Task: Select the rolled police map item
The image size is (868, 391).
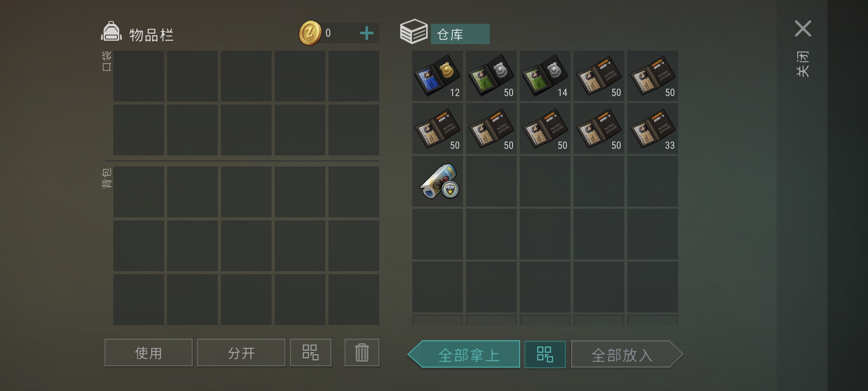Action: coord(437,181)
